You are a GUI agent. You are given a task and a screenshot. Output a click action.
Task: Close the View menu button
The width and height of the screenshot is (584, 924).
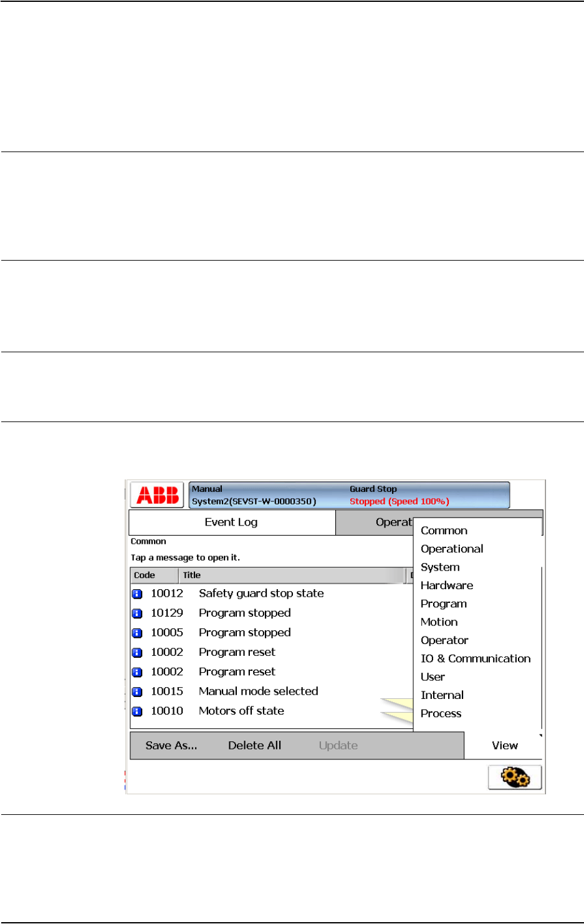(x=504, y=746)
